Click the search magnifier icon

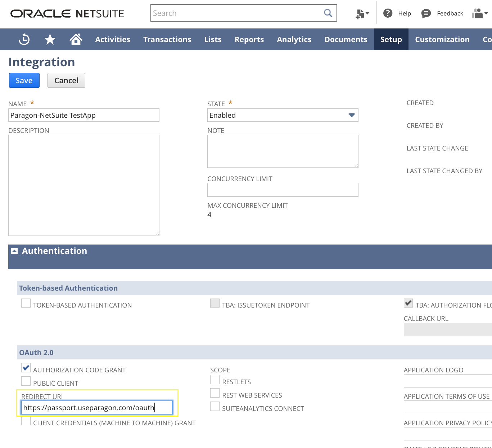pos(328,13)
